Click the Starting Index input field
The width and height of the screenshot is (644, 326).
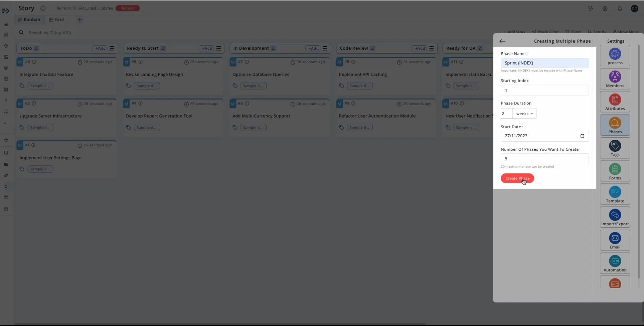click(x=544, y=90)
